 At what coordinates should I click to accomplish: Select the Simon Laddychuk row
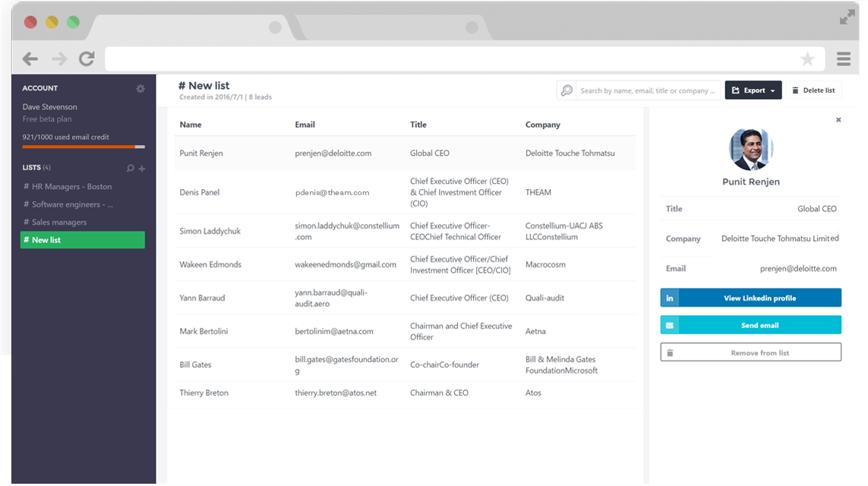[406, 231]
